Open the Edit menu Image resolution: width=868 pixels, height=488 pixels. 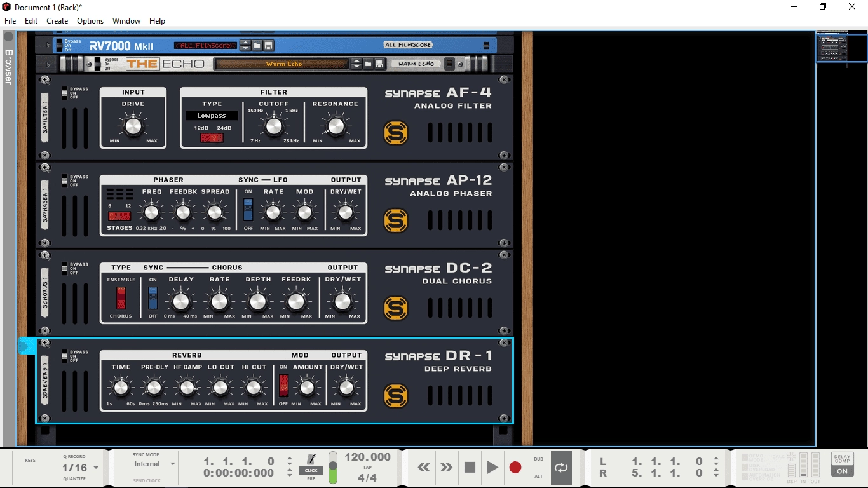coord(31,21)
